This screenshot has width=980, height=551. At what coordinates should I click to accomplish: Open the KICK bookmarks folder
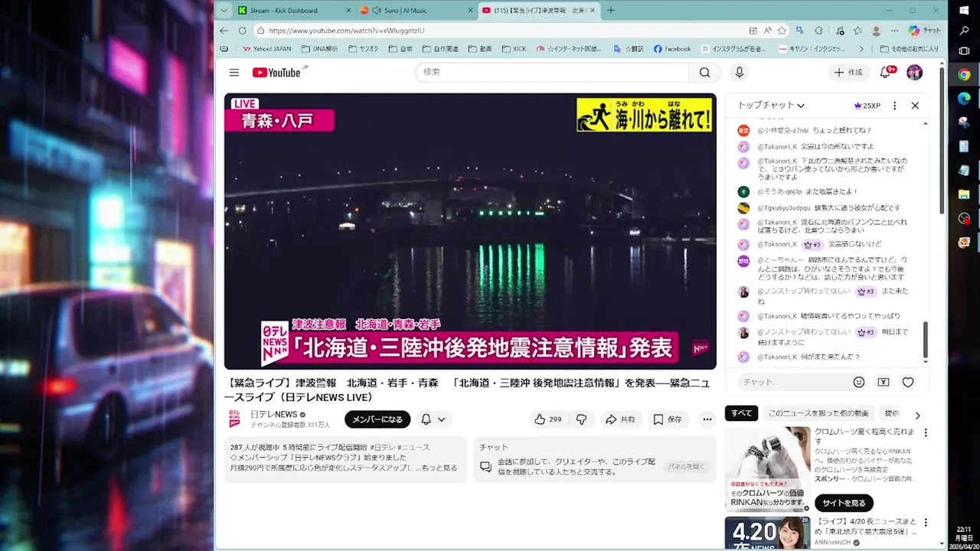point(514,49)
